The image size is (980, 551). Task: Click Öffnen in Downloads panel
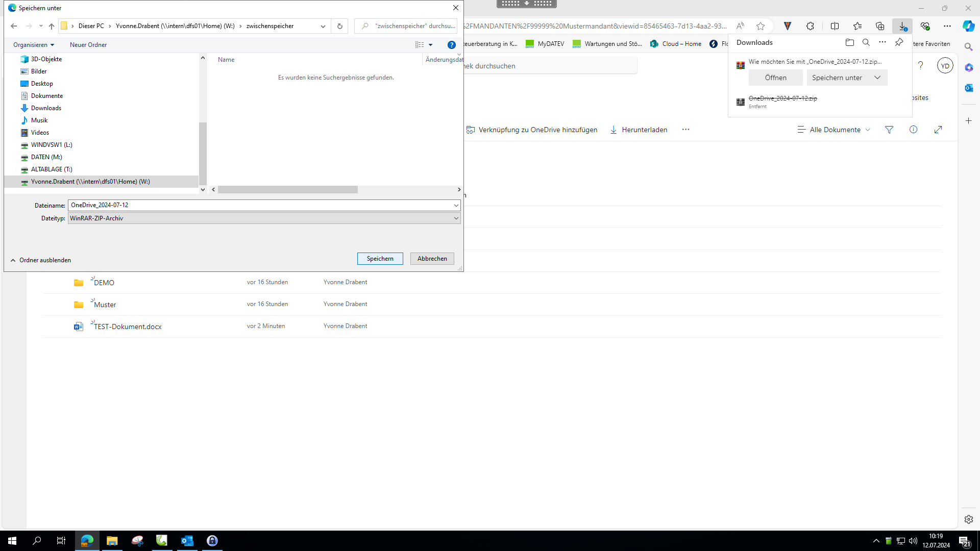(x=775, y=78)
